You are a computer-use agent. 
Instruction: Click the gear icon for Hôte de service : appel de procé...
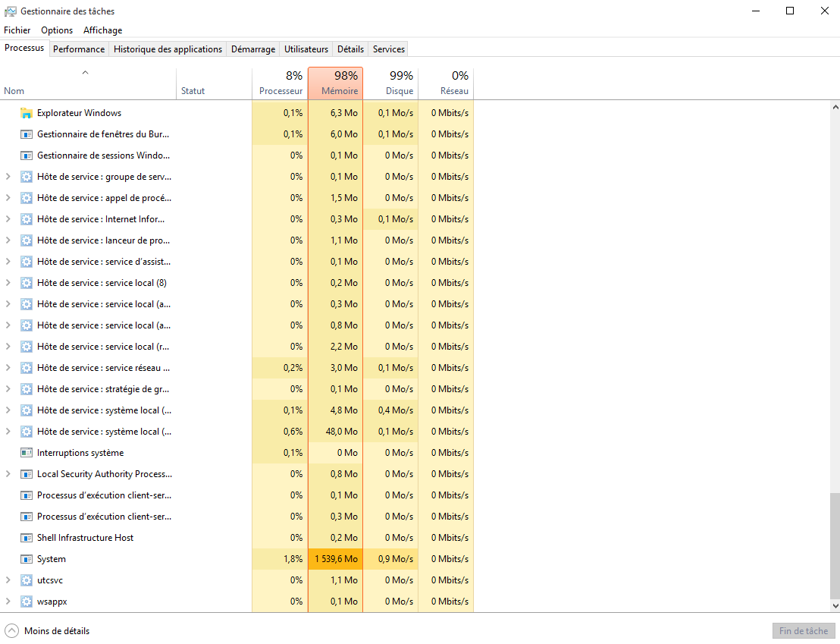pos(27,198)
